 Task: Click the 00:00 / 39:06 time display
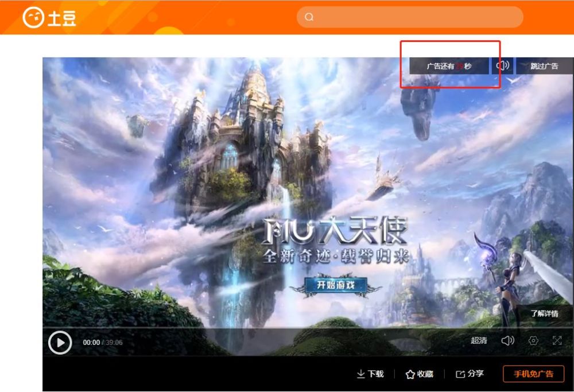pyautogui.click(x=103, y=343)
